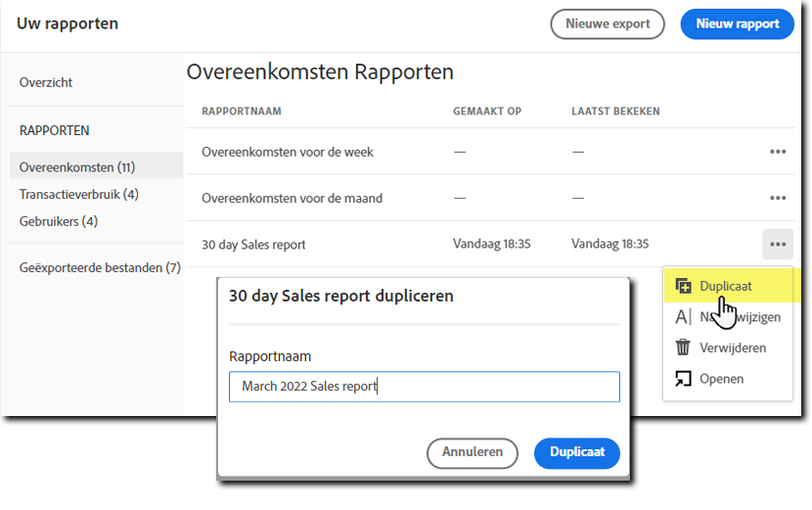
Task: Click report name Overeenkomsten voor de week
Action: tap(288, 152)
